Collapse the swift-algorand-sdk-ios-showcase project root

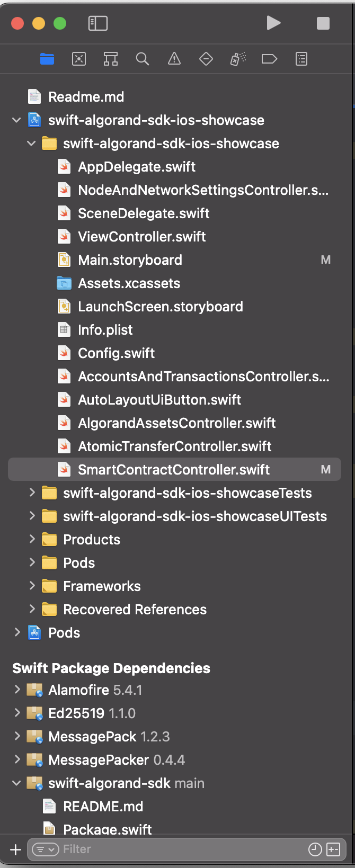click(x=17, y=120)
